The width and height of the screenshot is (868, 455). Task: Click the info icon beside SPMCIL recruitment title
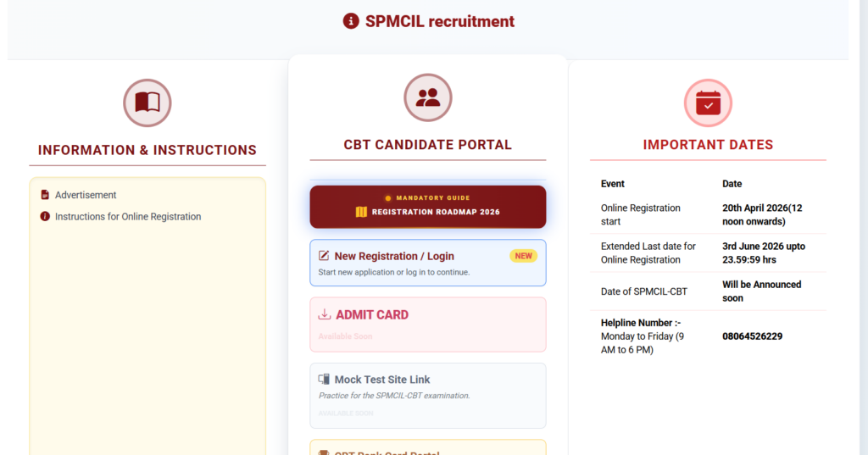click(x=351, y=21)
